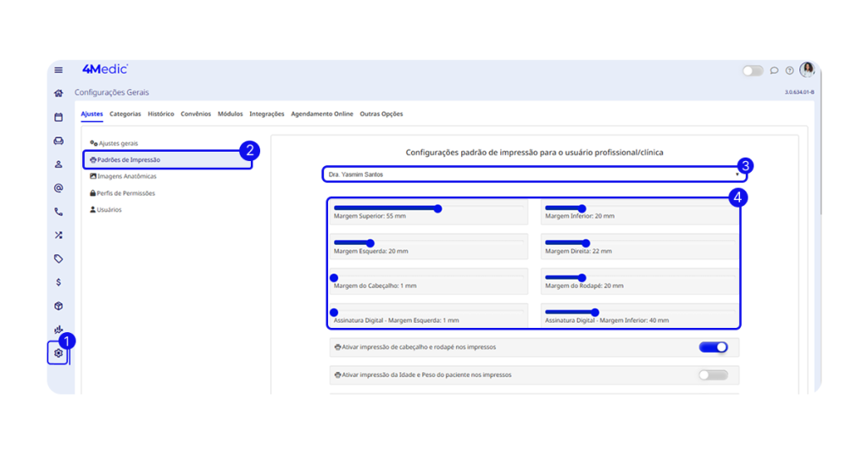Click the price tag icon in the sidebar
The image size is (868, 455).
[x=58, y=258]
